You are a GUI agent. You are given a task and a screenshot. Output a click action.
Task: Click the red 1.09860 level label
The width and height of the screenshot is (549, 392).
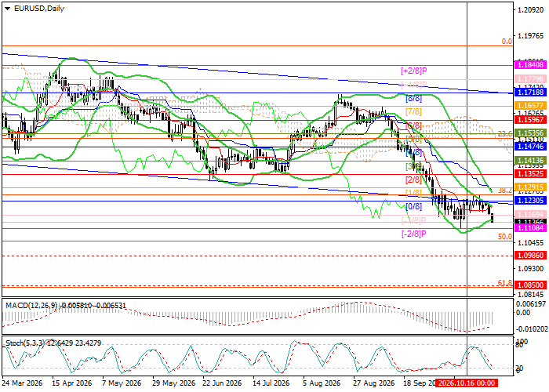click(x=530, y=256)
